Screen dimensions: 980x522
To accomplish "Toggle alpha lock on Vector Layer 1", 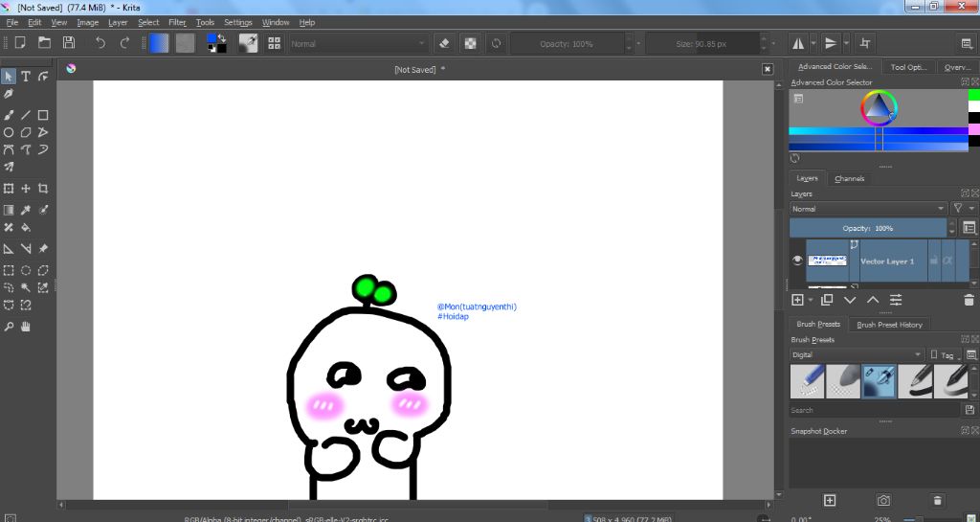I will (947, 261).
